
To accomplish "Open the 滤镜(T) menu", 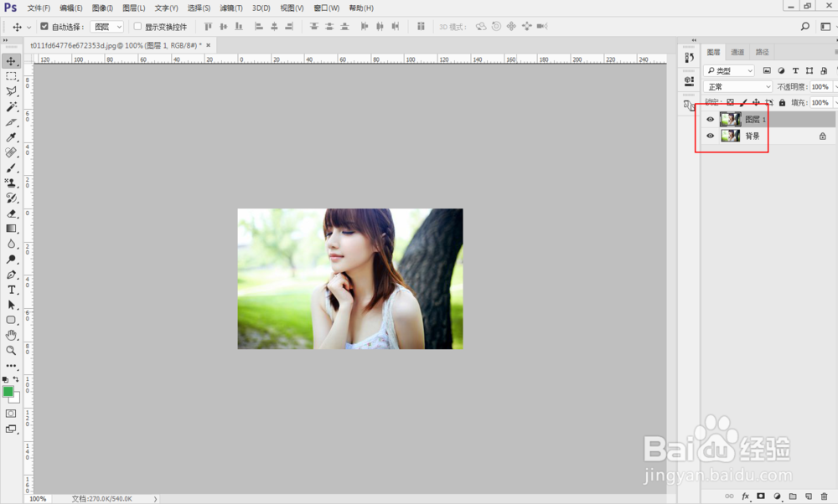I will 231,8.
